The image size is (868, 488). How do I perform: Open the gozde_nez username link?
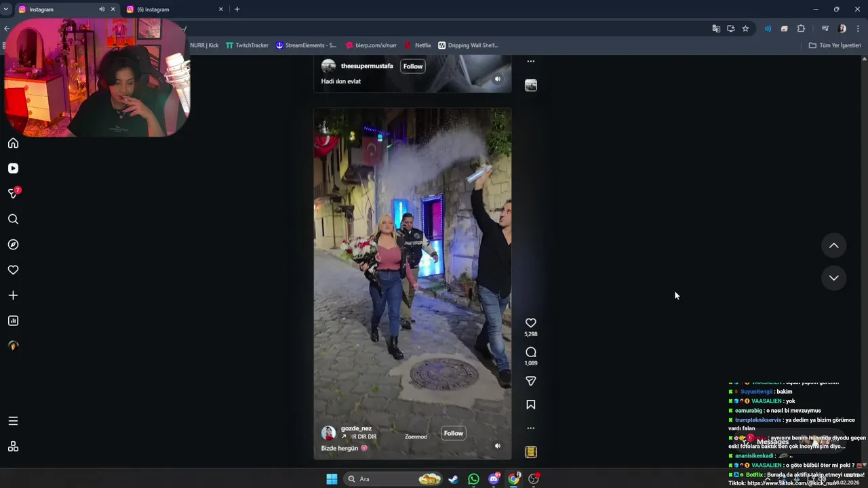pos(356,428)
